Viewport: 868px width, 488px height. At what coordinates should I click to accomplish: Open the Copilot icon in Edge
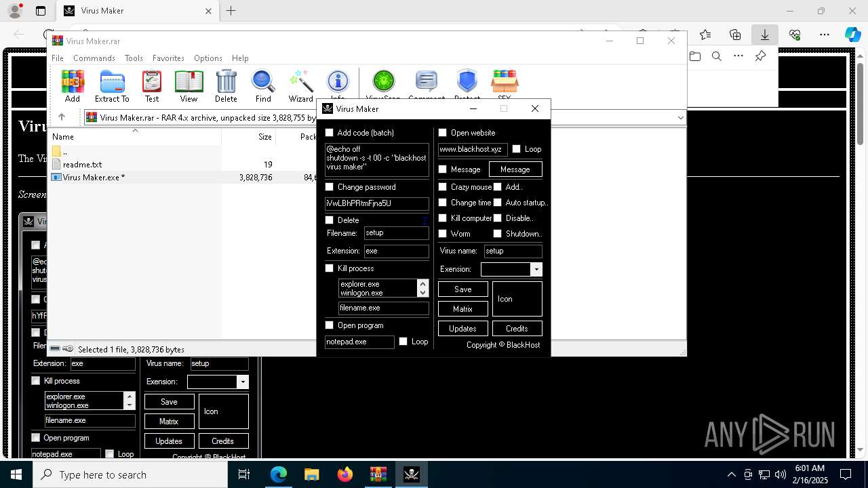(x=852, y=35)
